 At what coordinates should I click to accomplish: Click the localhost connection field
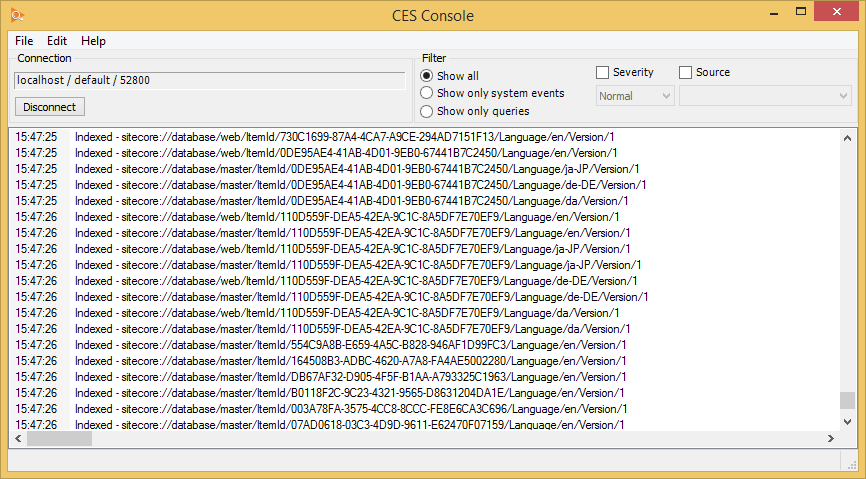210,80
